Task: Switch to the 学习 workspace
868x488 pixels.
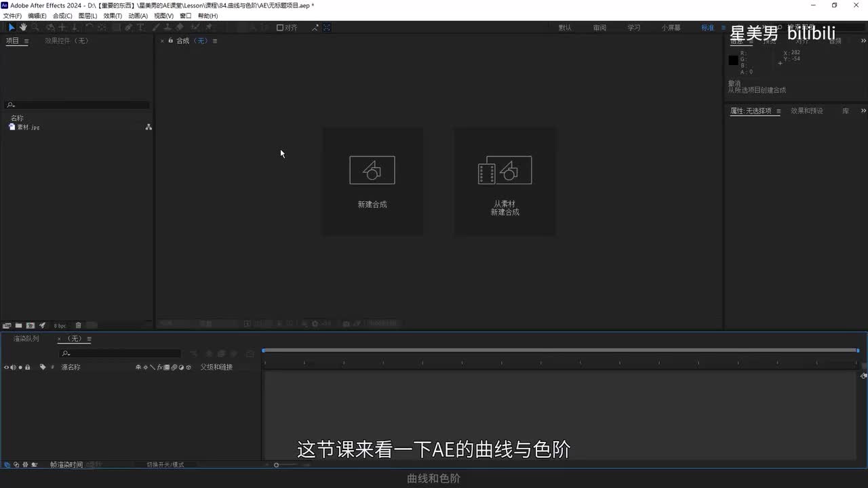Action: [x=634, y=28]
